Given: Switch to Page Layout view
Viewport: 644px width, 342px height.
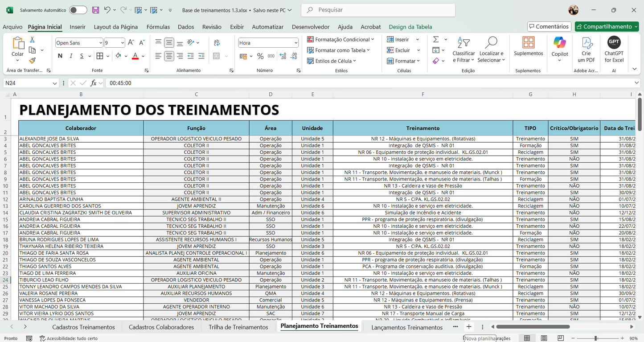Looking at the screenshot, I should coord(544,338).
